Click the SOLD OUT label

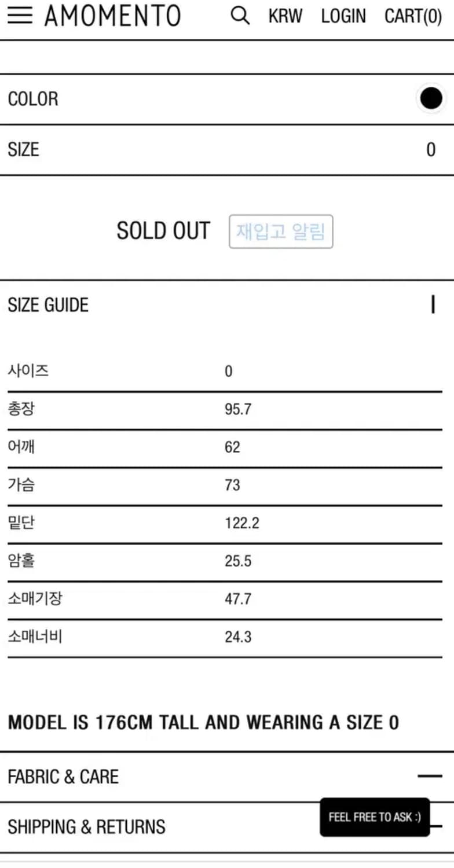pyautogui.click(x=164, y=230)
